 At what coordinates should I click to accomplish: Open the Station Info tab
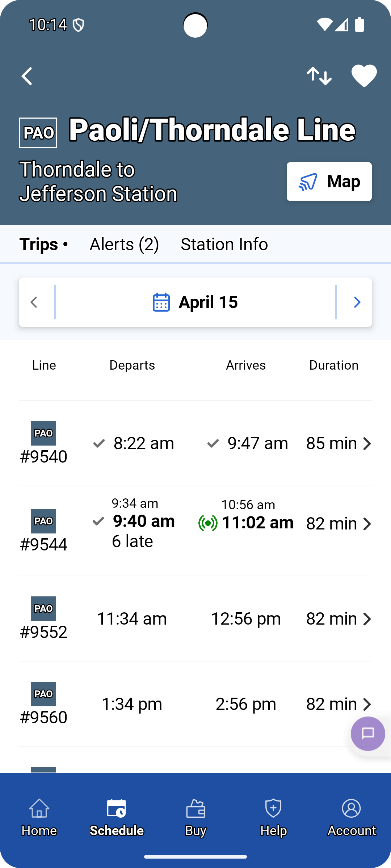pos(224,244)
